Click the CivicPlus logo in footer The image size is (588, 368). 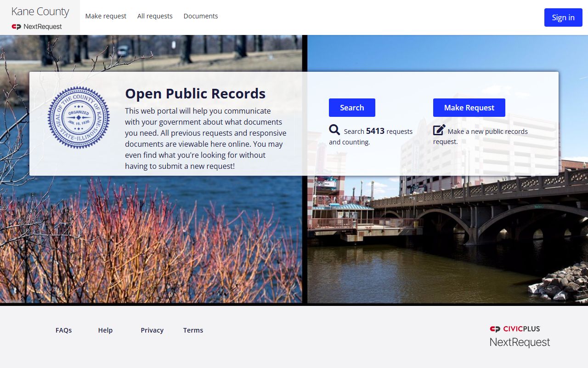click(x=515, y=329)
